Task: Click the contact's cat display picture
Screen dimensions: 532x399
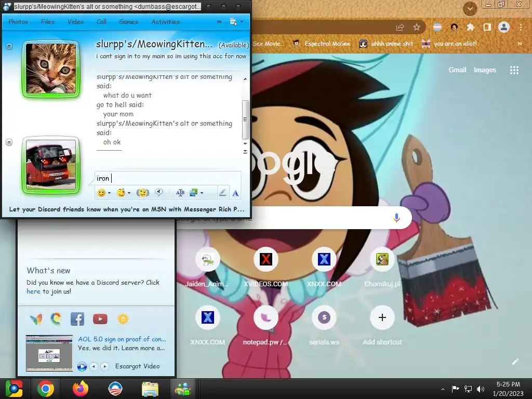Action: 51,69
